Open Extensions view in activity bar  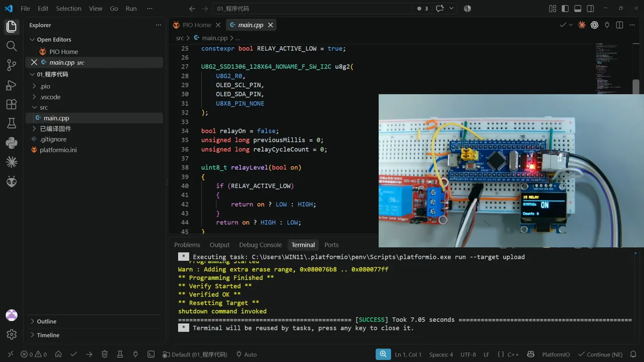12,104
